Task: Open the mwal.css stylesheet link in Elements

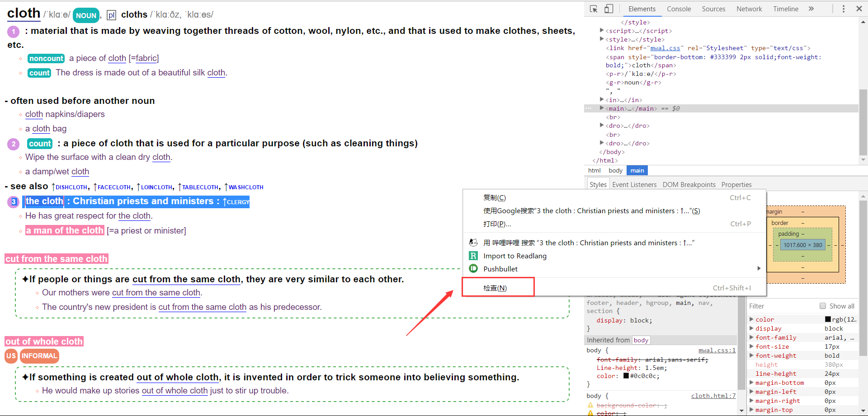Action: (x=665, y=48)
